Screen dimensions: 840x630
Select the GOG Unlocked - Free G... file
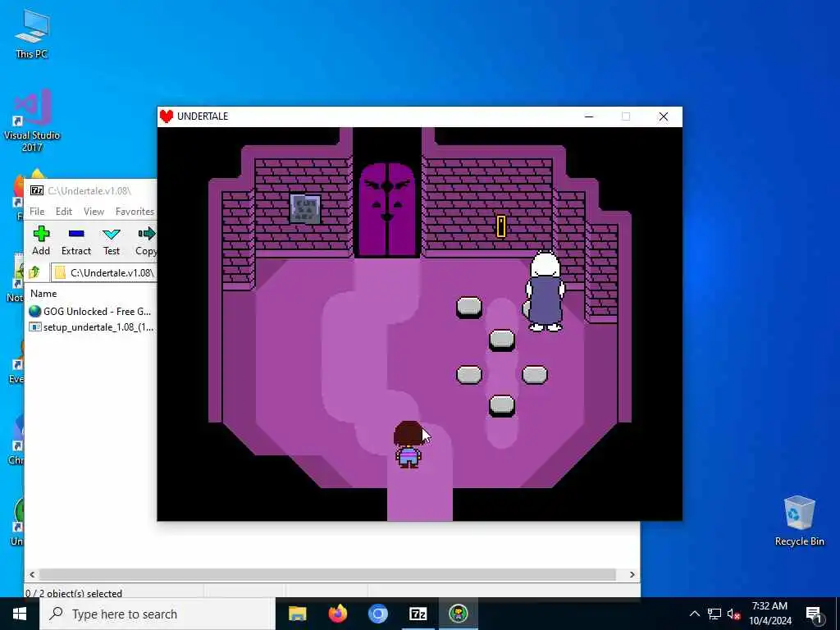[91, 311]
